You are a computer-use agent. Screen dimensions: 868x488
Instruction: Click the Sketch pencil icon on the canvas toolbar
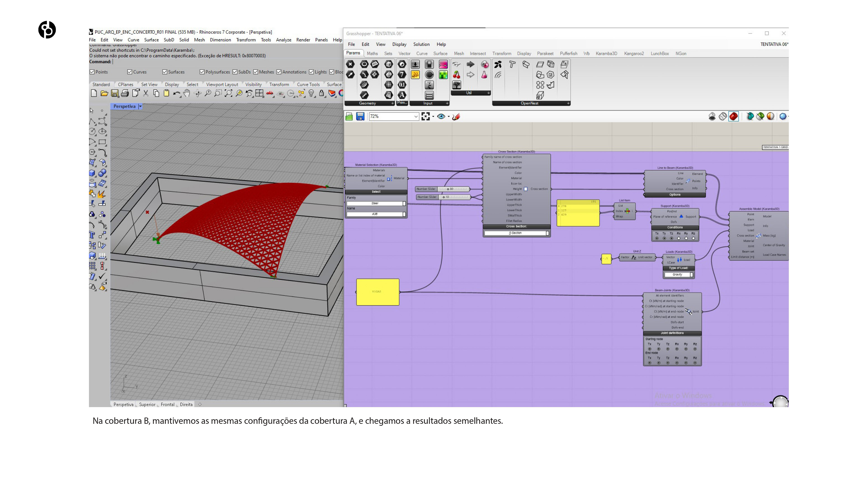(x=456, y=117)
